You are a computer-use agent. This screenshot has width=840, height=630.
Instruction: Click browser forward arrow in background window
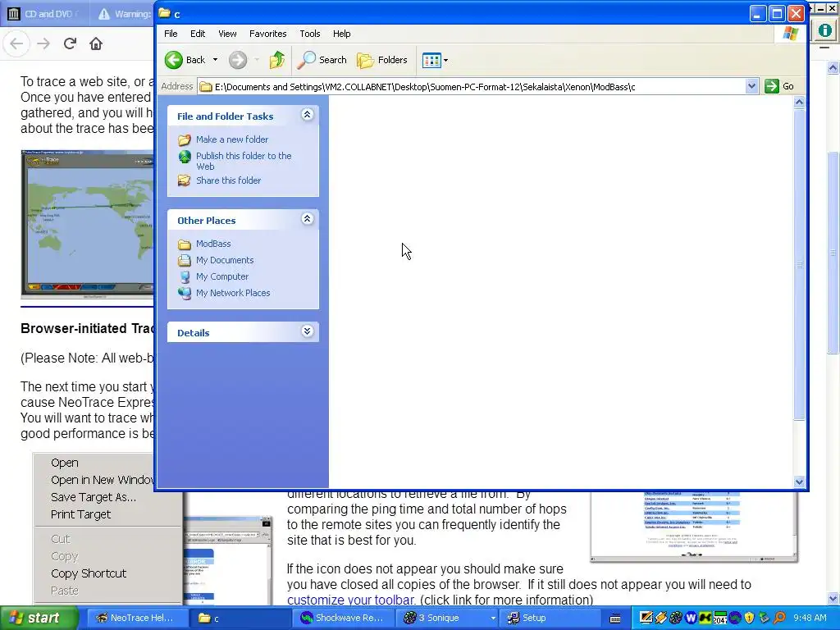point(43,43)
